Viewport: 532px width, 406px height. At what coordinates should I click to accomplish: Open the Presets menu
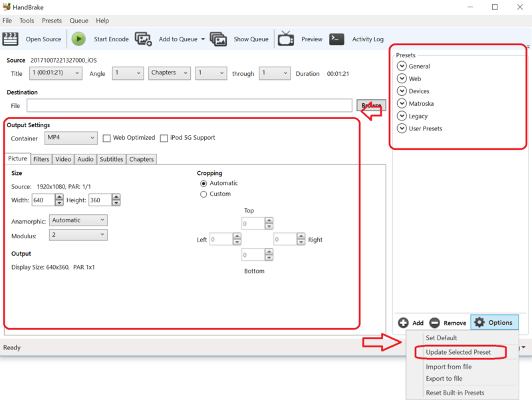pos(52,21)
